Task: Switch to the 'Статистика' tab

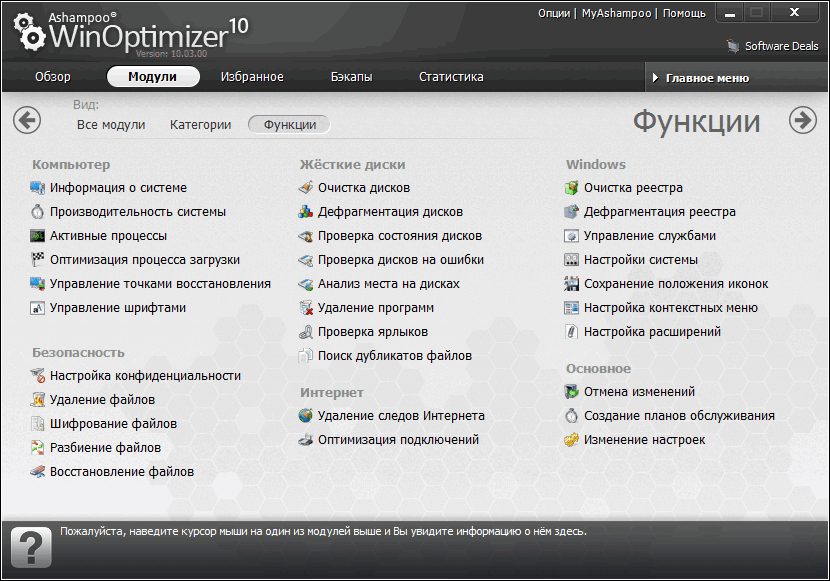Action: [x=451, y=77]
